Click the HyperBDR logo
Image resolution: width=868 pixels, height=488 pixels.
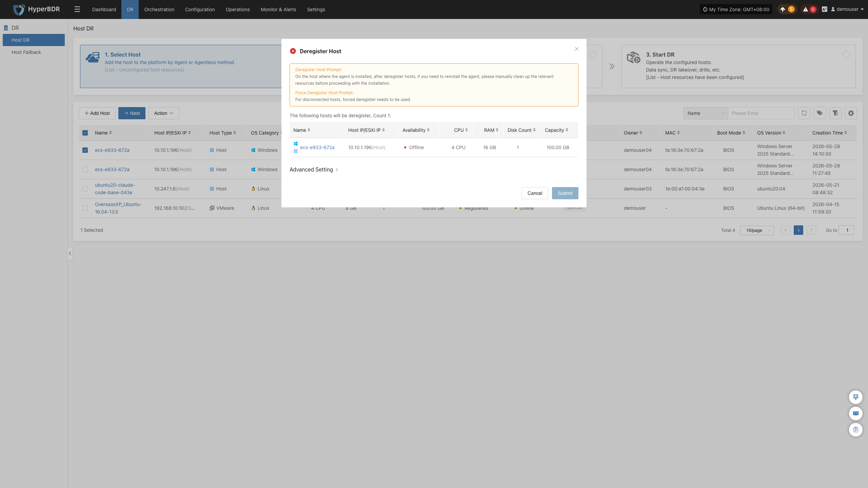coord(36,9)
